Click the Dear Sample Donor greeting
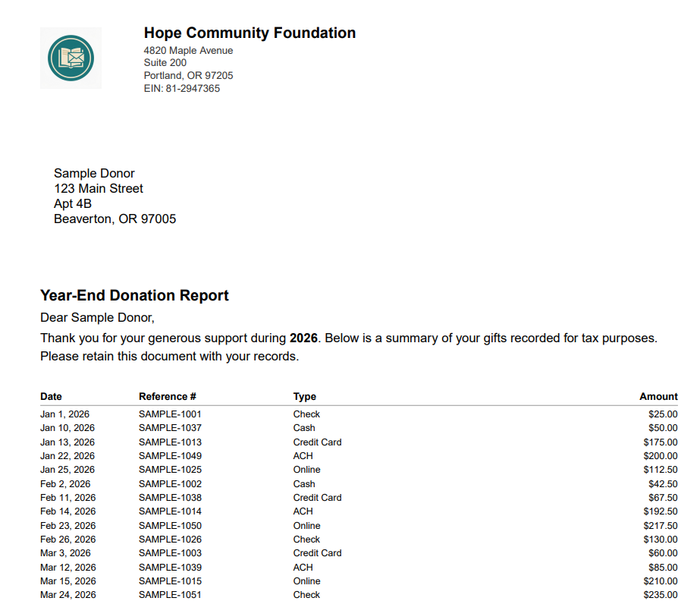The height and width of the screenshot is (601, 700). click(97, 317)
